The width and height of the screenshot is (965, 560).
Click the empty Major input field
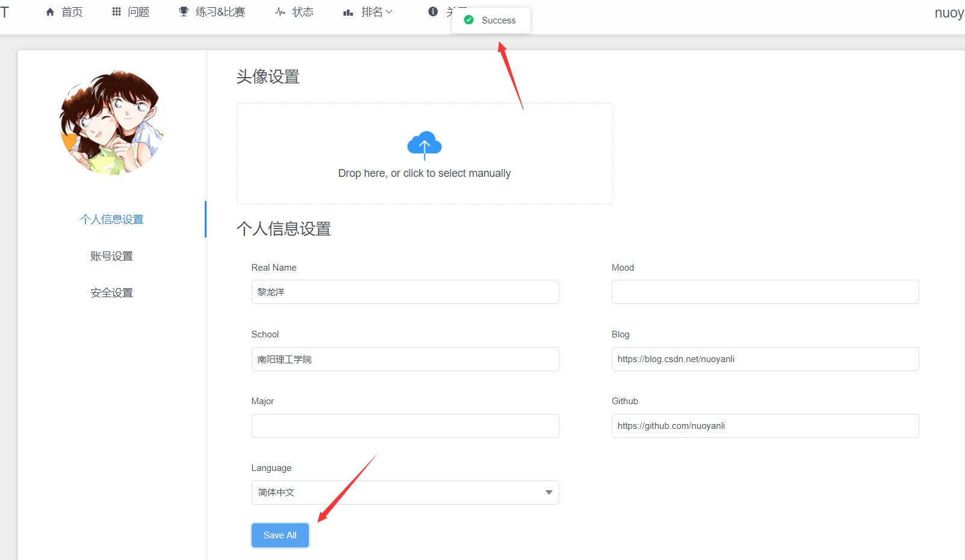click(x=405, y=426)
